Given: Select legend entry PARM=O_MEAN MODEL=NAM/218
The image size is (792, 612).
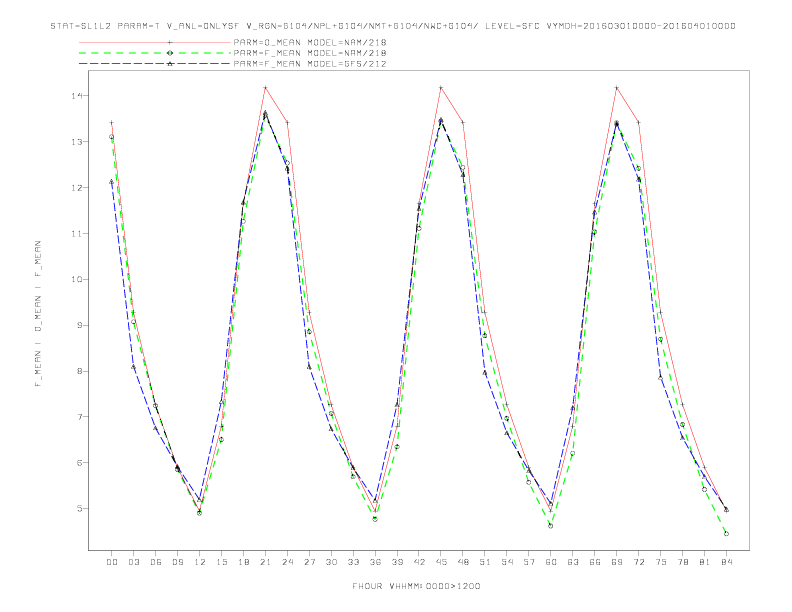Looking at the screenshot, I should (310, 42).
